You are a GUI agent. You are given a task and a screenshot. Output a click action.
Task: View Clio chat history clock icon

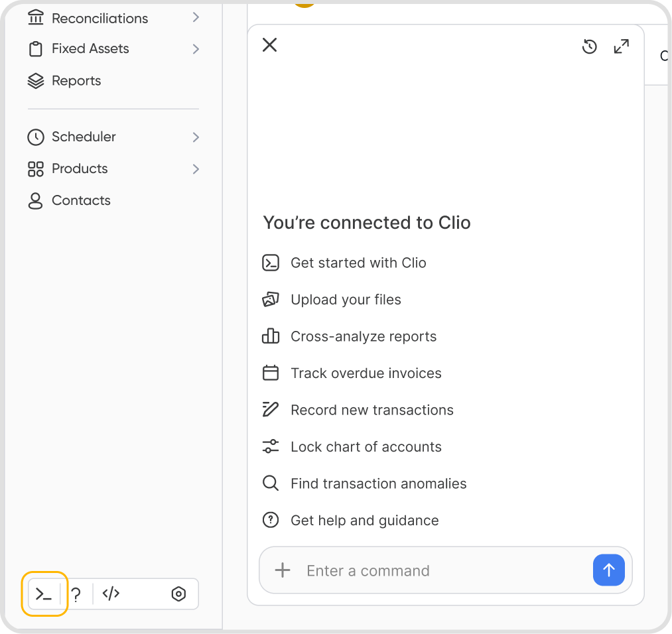click(x=590, y=46)
